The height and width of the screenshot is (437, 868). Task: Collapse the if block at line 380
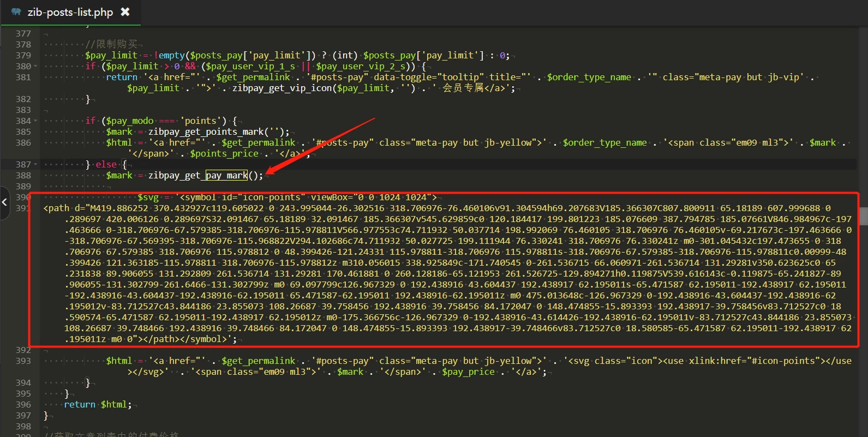click(36, 67)
